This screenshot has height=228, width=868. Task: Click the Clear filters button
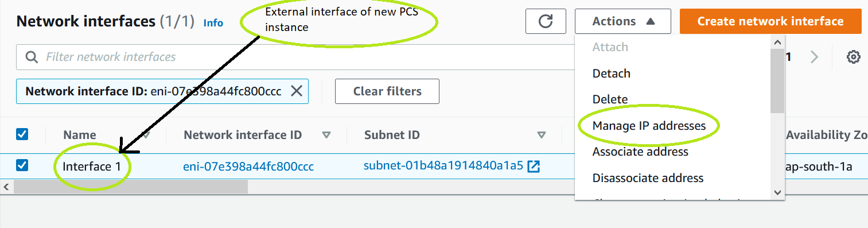coord(387,91)
